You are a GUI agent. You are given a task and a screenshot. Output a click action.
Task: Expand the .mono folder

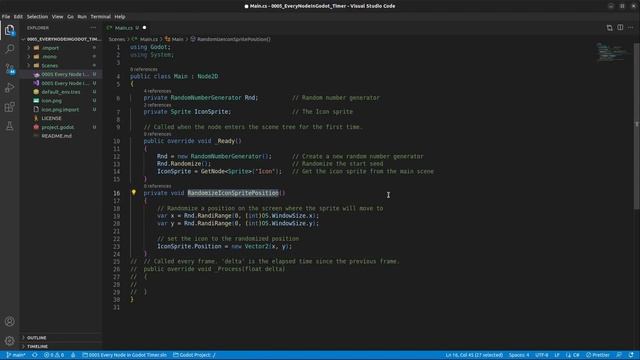pyautogui.click(x=61, y=57)
